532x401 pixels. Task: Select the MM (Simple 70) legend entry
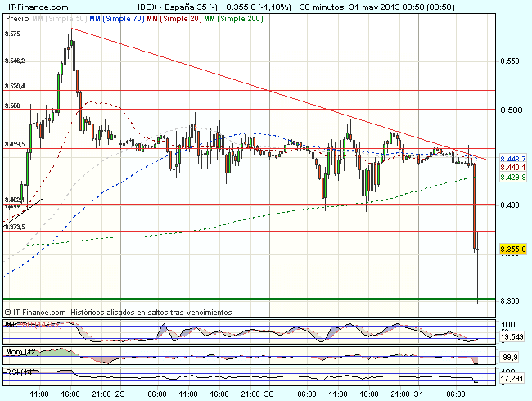click(113, 17)
